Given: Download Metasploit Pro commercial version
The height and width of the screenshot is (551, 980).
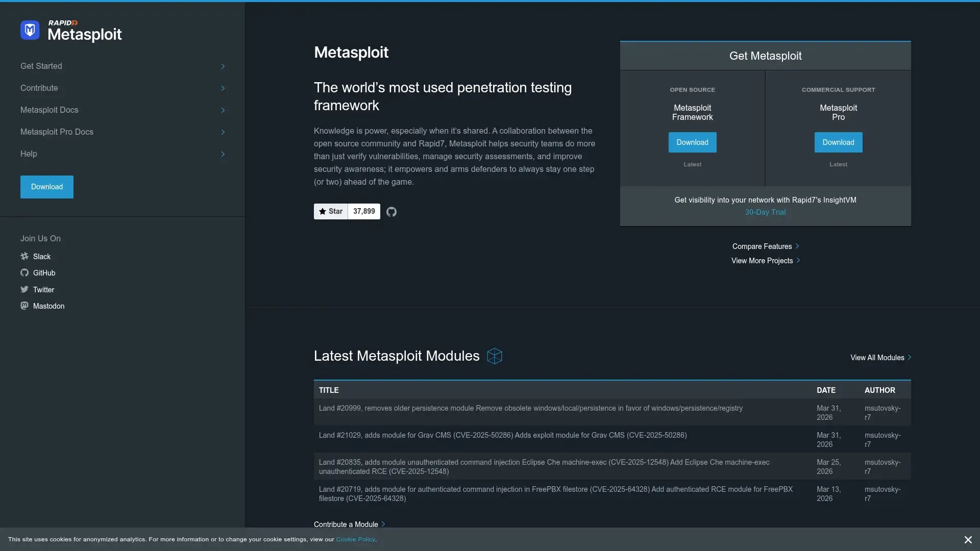Looking at the screenshot, I should point(838,142).
